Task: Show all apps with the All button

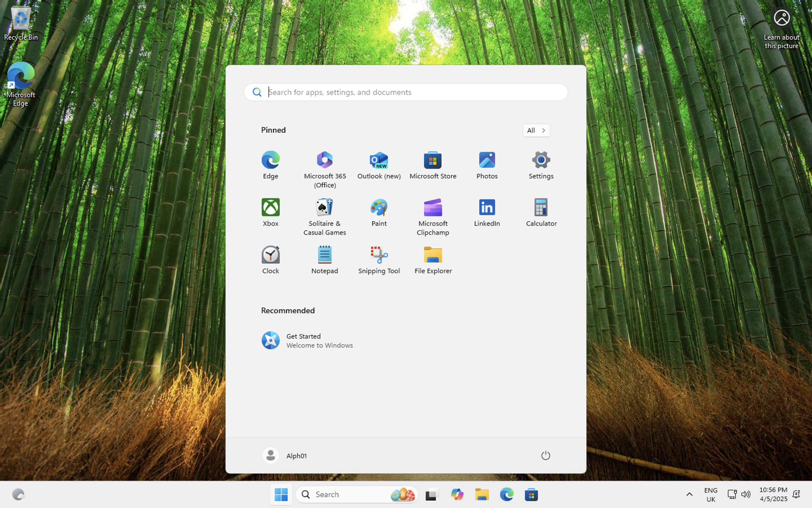Action: pyautogui.click(x=536, y=130)
